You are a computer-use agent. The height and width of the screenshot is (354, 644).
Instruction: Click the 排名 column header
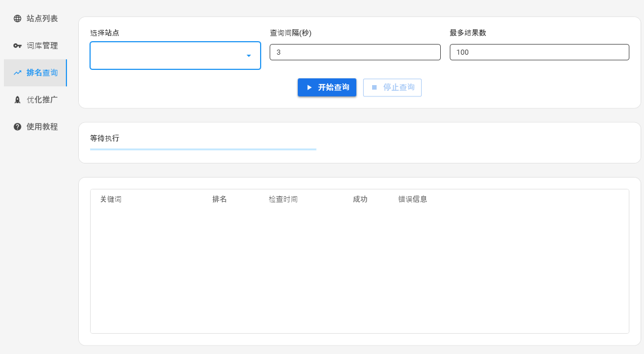pyautogui.click(x=220, y=200)
